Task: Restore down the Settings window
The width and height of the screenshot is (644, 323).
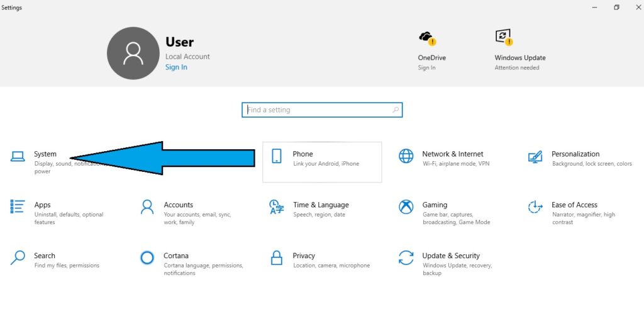Action: coord(616,8)
